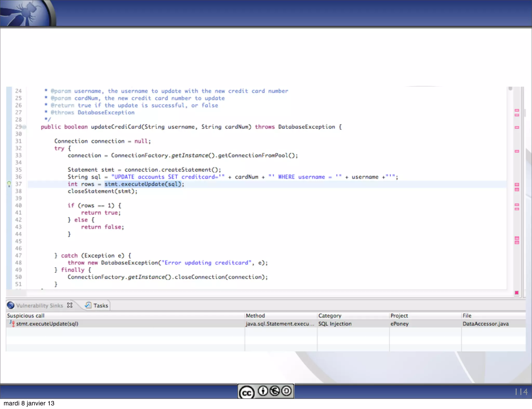
Task: Click the highlighted stmt.executeUpdate(sql) code on line 37
Action: 143,184
